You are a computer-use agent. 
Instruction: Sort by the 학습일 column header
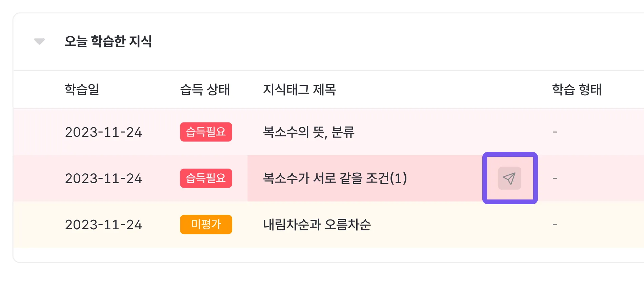[82, 90]
